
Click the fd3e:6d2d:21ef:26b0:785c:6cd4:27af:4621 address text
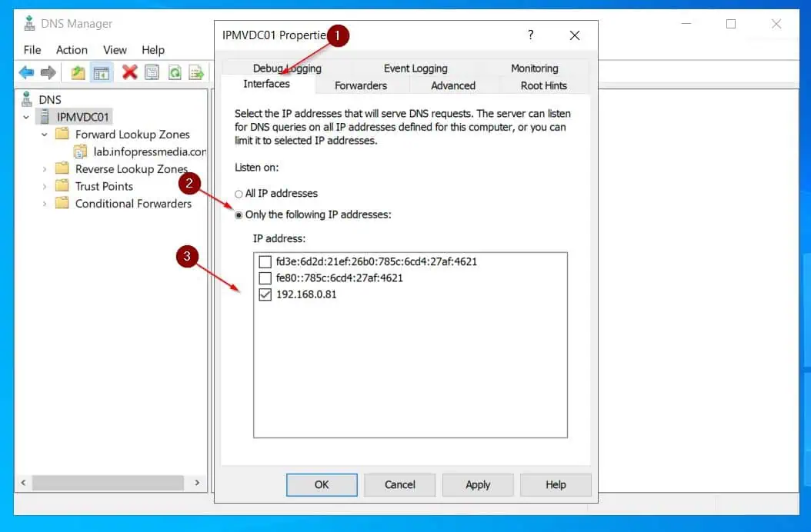coord(376,261)
